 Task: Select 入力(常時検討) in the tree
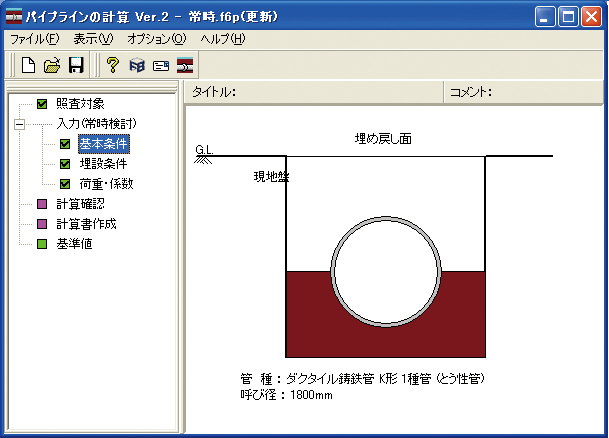coord(97,124)
